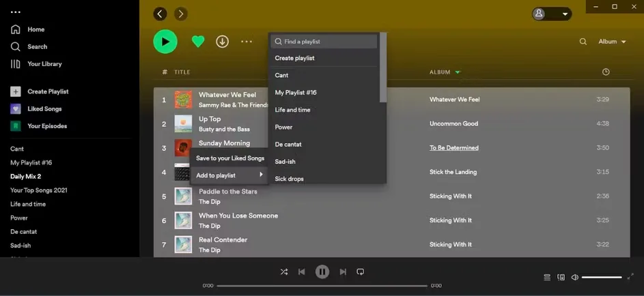This screenshot has height=296, width=644.
Task: Expand the Add to playlist submenu arrow
Action: click(261, 175)
